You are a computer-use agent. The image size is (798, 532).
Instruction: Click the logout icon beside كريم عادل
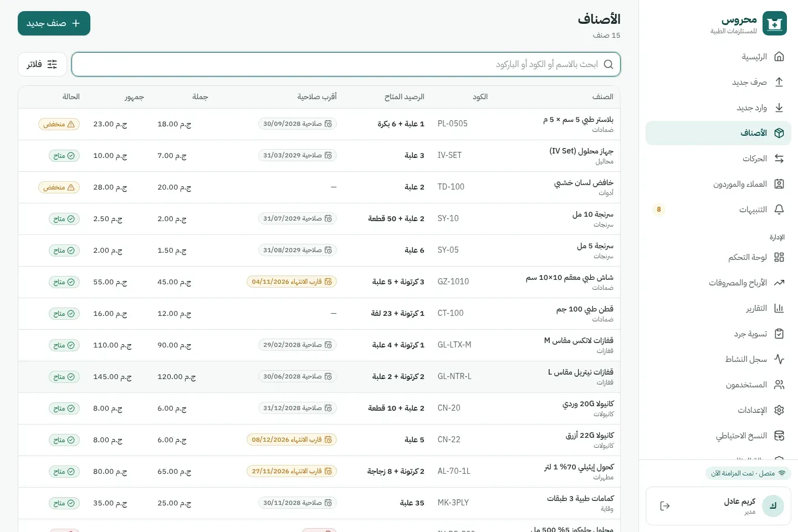[665, 506]
